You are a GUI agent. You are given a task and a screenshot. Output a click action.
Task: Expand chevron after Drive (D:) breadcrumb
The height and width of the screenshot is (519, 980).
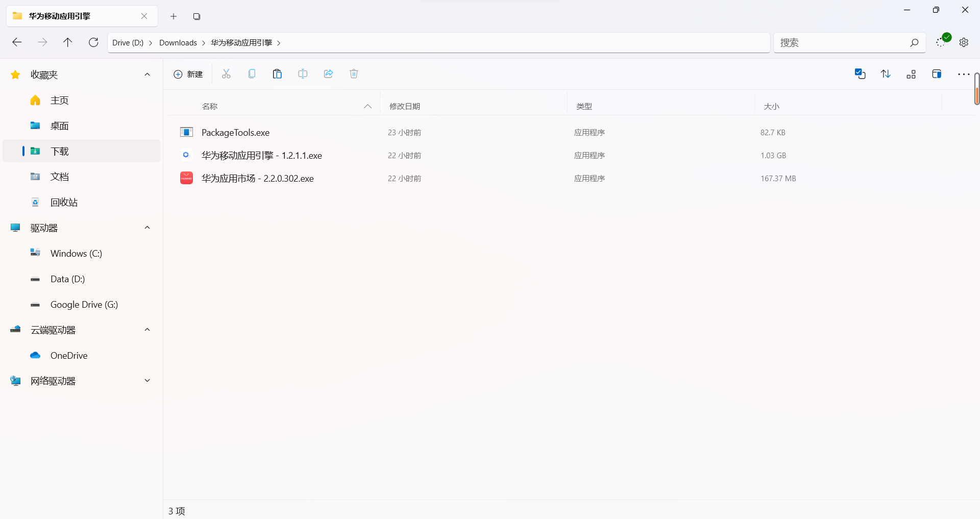coord(151,43)
